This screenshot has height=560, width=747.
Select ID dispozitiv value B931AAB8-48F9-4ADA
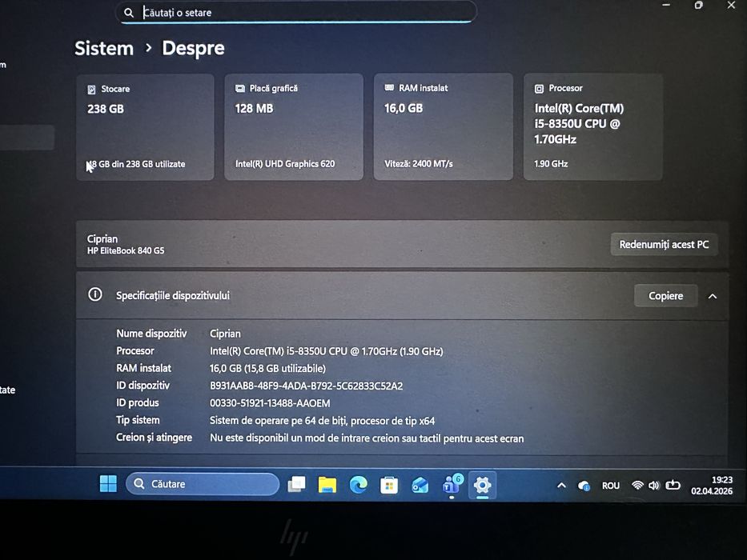pyautogui.click(x=306, y=386)
